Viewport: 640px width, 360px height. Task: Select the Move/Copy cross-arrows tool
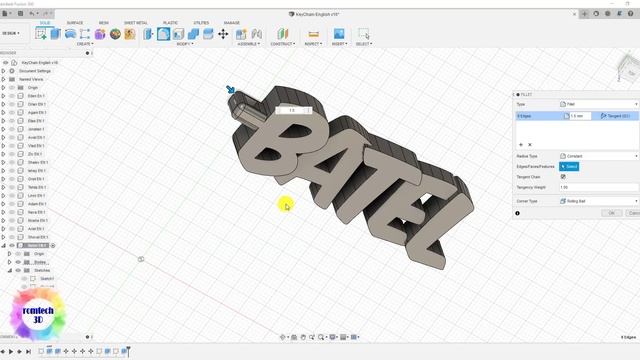coord(223,34)
